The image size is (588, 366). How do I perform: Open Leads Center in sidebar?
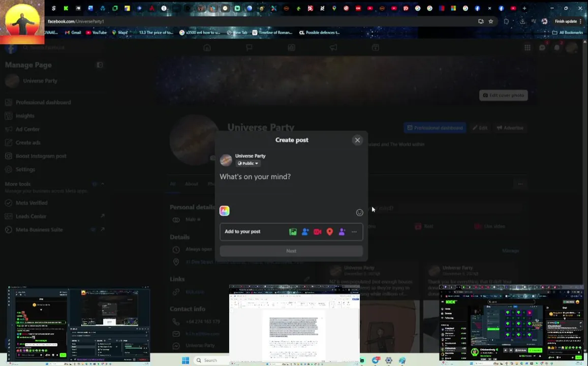31,217
